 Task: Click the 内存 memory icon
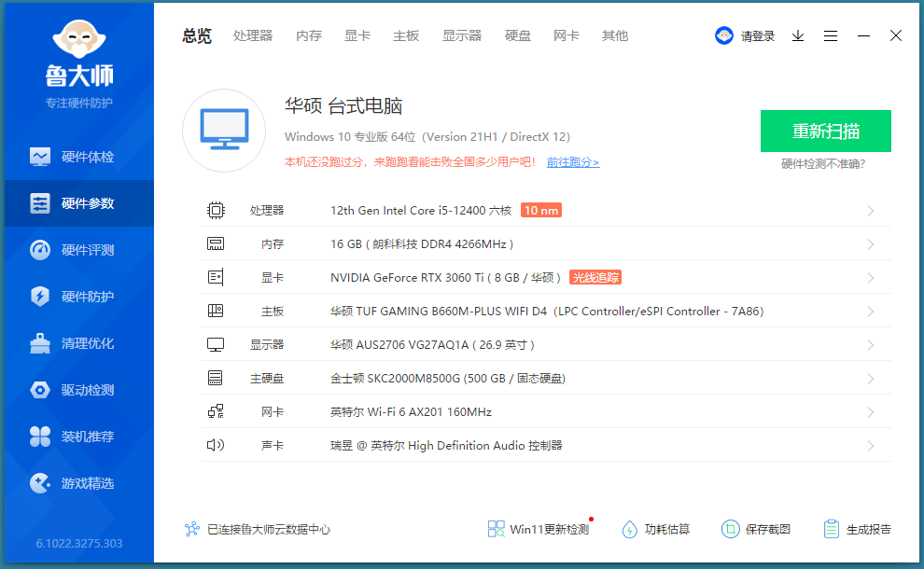[216, 243]
